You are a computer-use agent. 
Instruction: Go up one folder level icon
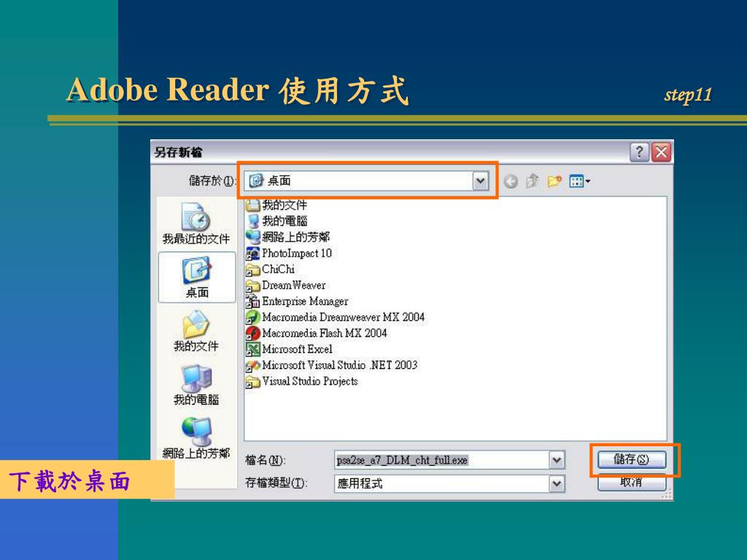point(532,181)
